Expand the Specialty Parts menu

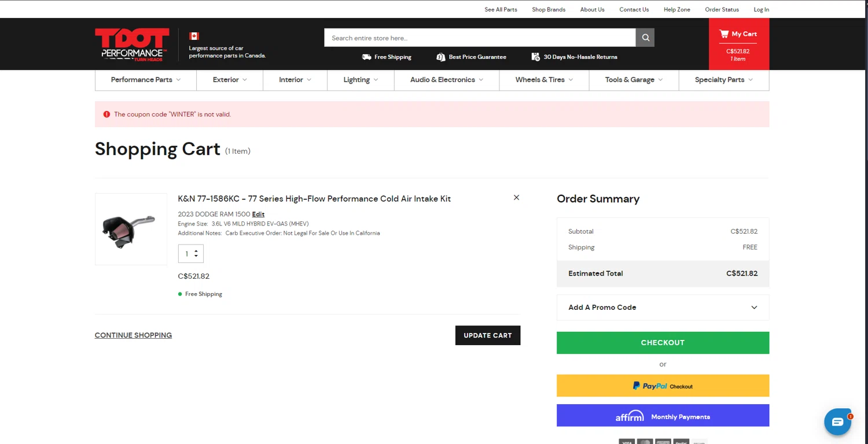pos(724,80)
